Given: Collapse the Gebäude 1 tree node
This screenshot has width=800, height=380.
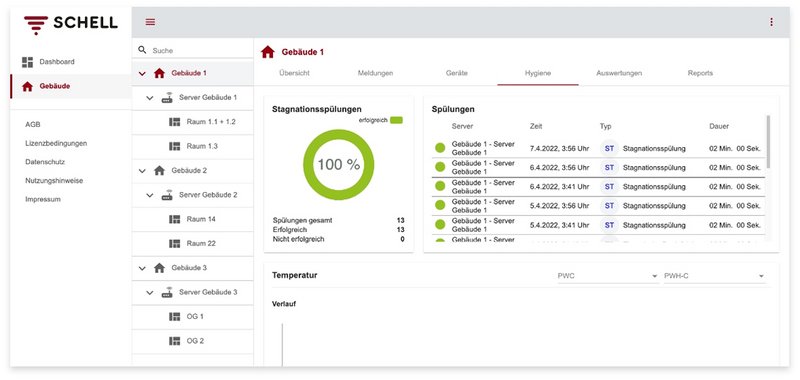Looking at the screenshot, I should coord(142,73).
